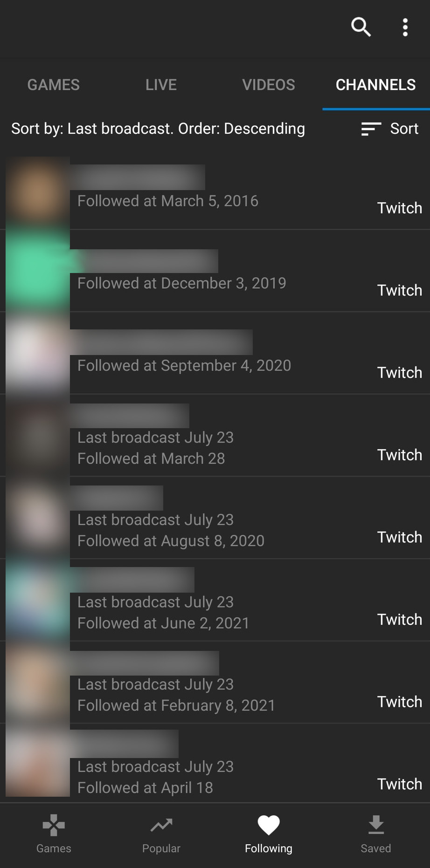
Task: Select the Games controller icon in bottom bar
Action: pyautogui.click(x=53, y=834)
